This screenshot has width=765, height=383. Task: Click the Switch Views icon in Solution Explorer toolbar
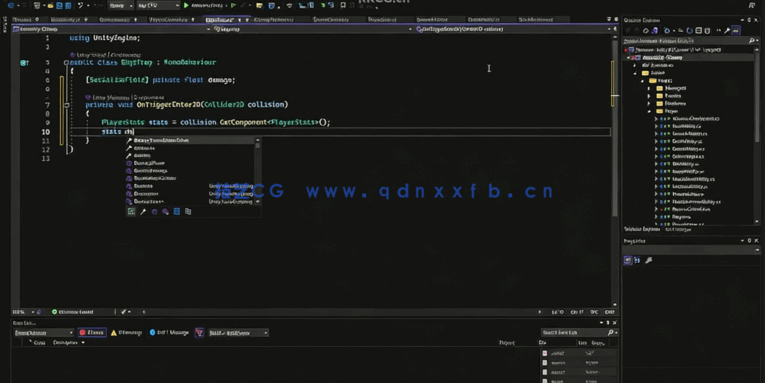pyautogui.click(x=654, y=31)
